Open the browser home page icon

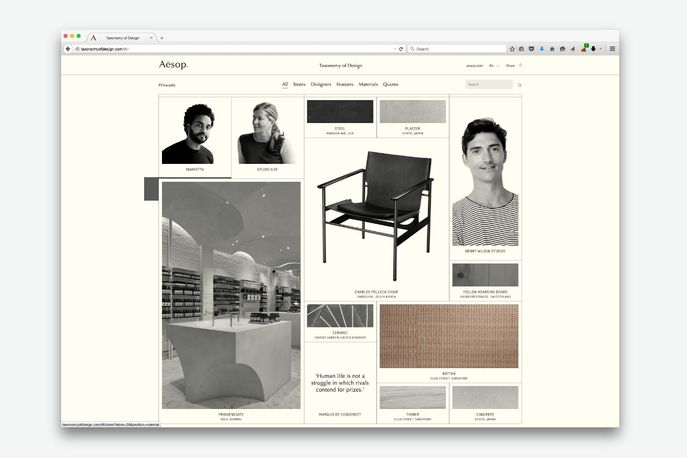(553, 49)
